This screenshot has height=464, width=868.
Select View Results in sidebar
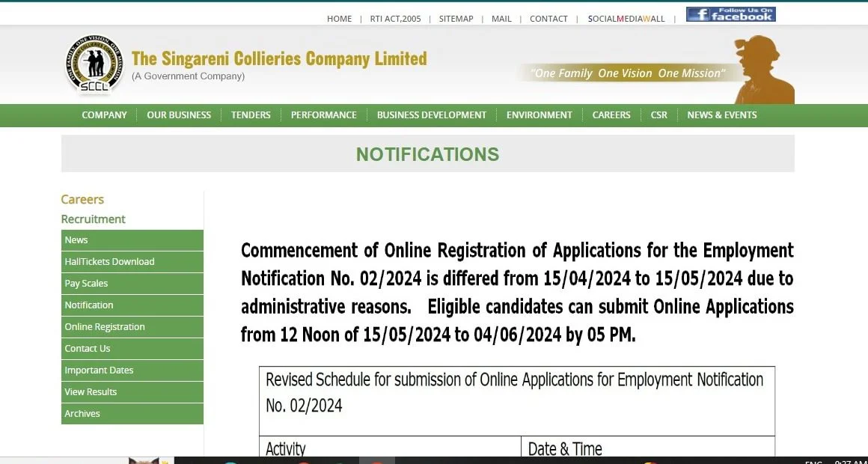tap(132, 392)
